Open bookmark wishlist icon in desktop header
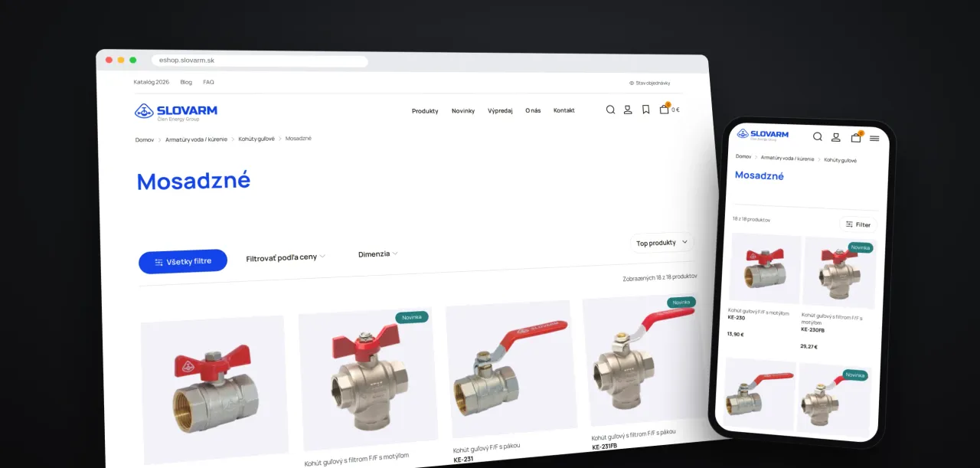Screen dimensions: 980x468 click(645, 110)
